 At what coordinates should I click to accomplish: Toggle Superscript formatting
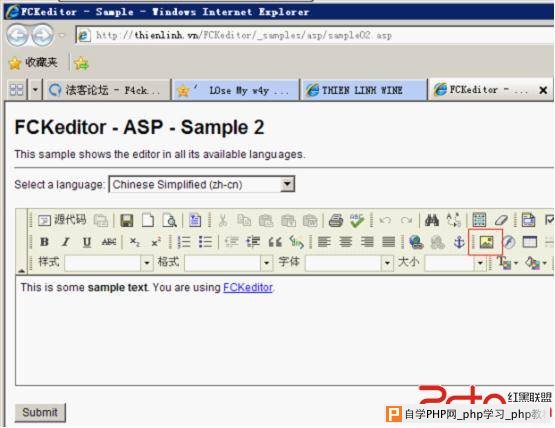[x=156, y=242]
